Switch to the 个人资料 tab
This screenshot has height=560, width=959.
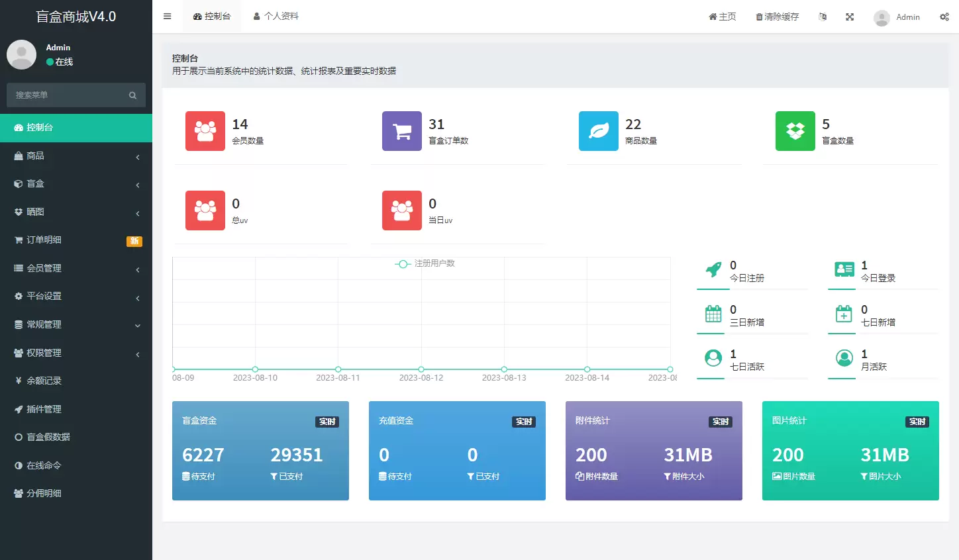(x=276, y=17)
